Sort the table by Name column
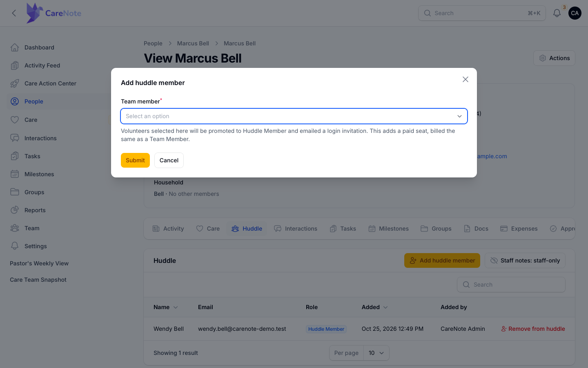The image size is (588, 368). point(166,307)
